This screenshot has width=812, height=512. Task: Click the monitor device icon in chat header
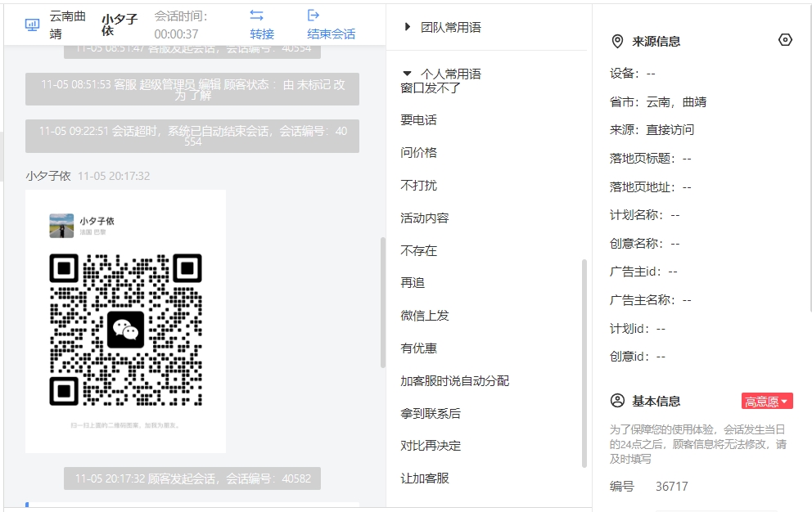pos(32,25)
